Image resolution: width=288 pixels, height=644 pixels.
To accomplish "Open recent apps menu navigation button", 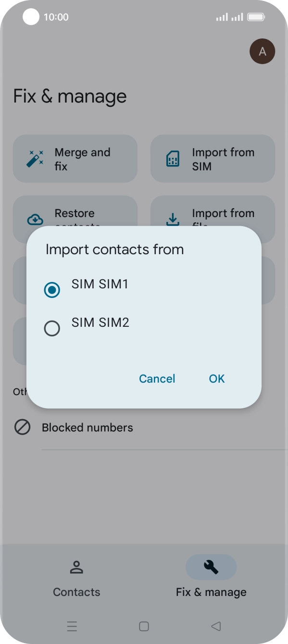I will coord(72,626).
